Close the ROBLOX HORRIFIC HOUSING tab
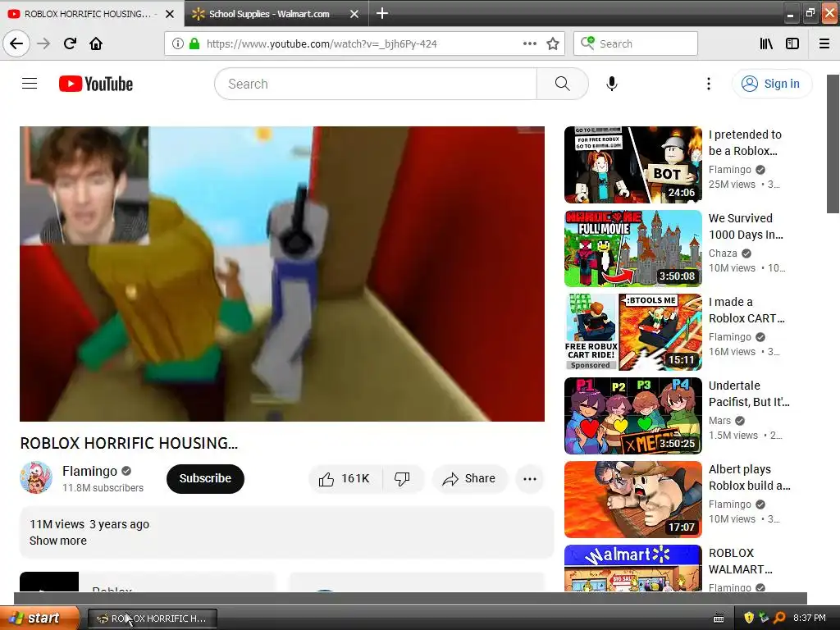Viewport: 840px width, 630px height. click(x=170, y=14)
